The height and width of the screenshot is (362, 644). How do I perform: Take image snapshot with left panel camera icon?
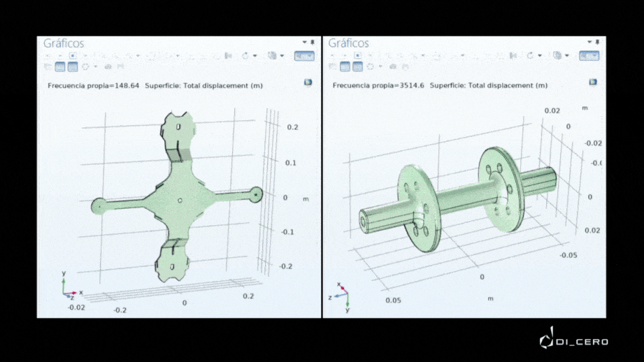click(x=108, y=66)
